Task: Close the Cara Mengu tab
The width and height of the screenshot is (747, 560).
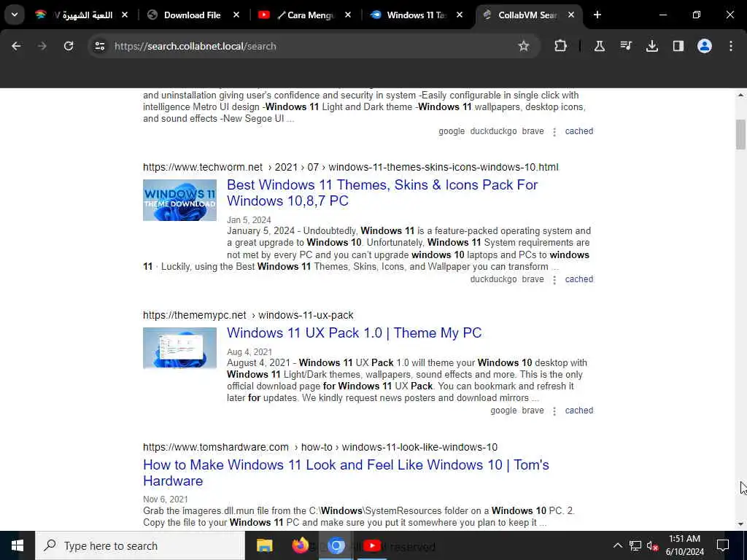Action: (x=348, y=15)
